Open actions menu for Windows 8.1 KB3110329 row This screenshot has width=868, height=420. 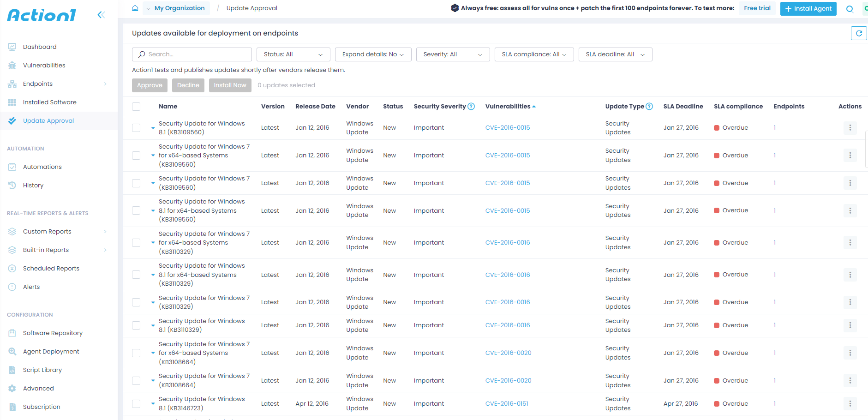click(850, 325)
